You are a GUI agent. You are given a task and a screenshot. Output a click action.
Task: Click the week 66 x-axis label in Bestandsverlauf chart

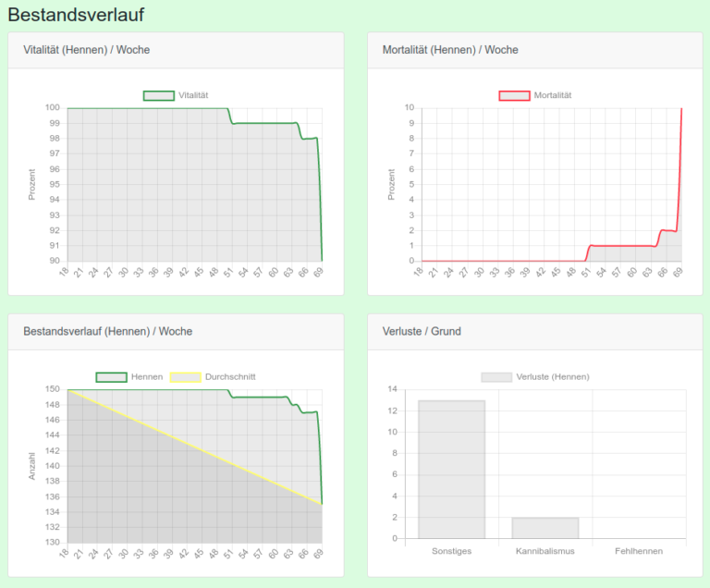[303, 554]
